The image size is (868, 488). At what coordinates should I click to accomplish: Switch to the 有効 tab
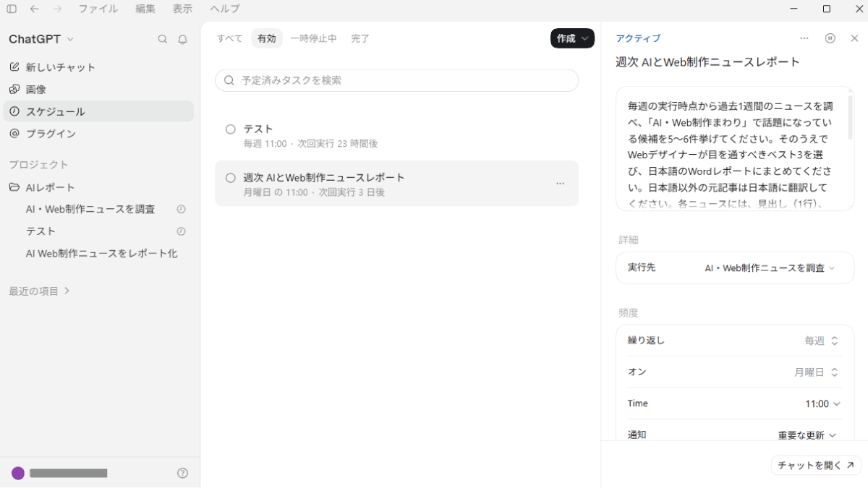pos(267,38)
